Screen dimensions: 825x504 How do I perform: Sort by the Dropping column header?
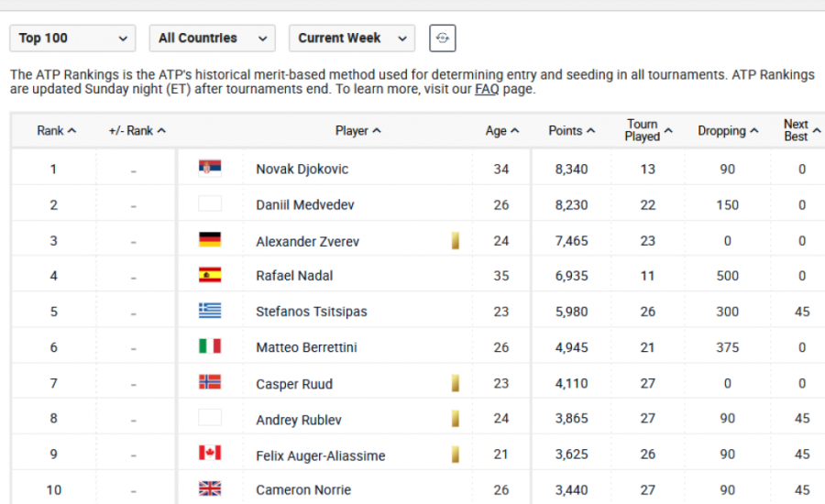click(x=728, y=130)
